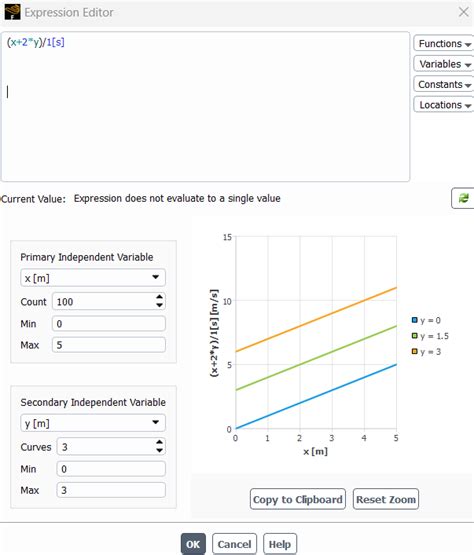Expand the Primary Independent Variable x [m] combo box
The height and width of the screenshot is (555, 474).
93,278
